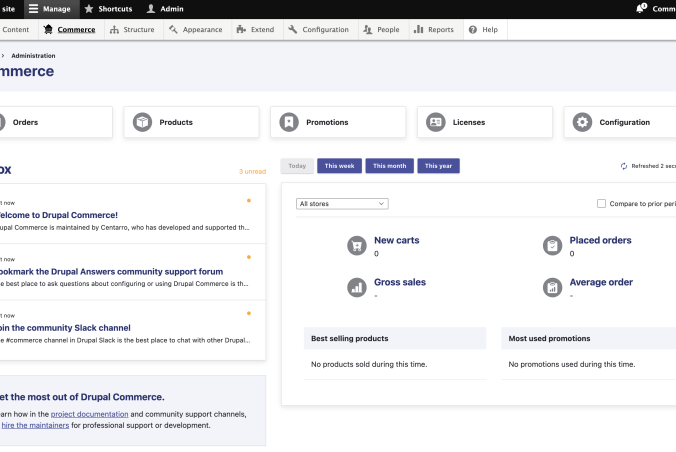Select the Today period button
676x452 pixels.
pyautogui.click(x=297, y=166)
